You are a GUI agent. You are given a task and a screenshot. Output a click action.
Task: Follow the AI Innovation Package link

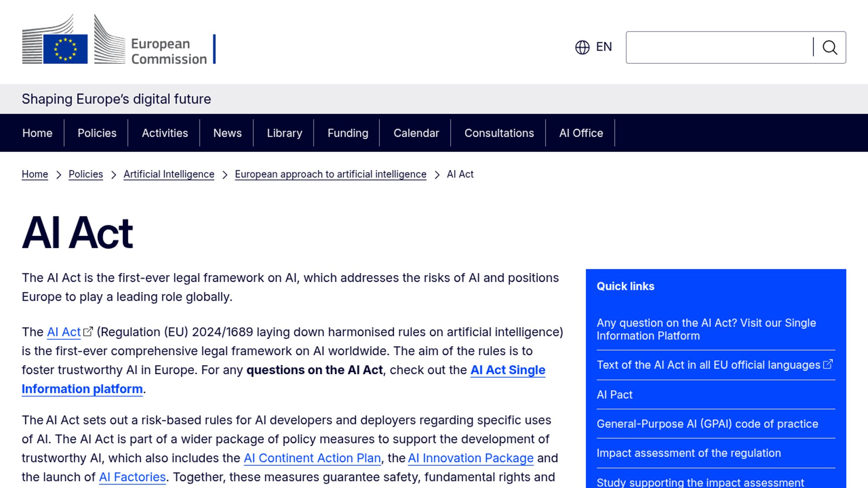[471, 458]
